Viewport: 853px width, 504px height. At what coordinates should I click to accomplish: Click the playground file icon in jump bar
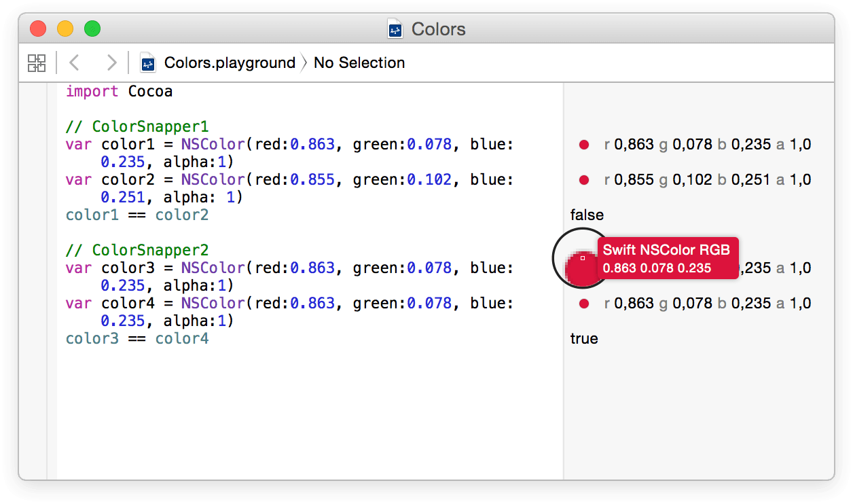click(x=148, y=63)
